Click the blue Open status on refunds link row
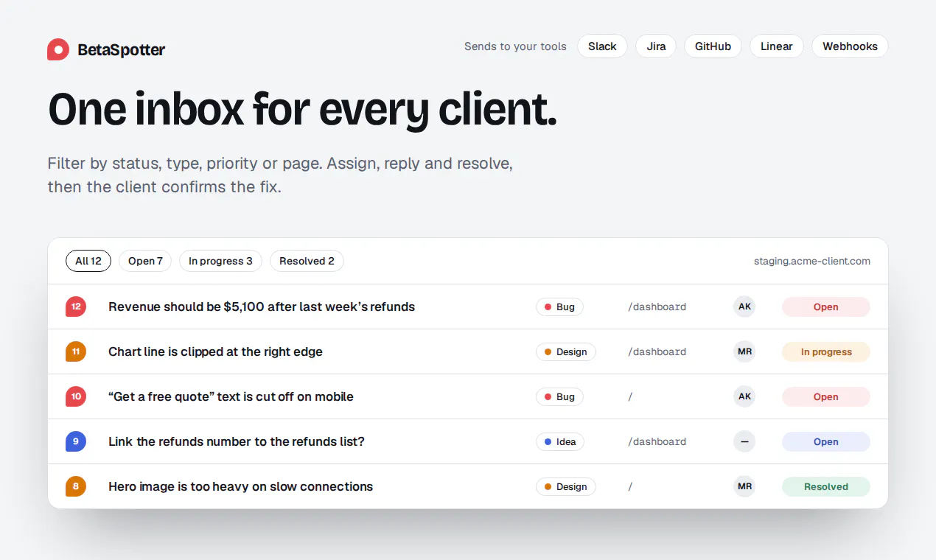936x560 pixels. pyautogui.click(x=825, y=441)
